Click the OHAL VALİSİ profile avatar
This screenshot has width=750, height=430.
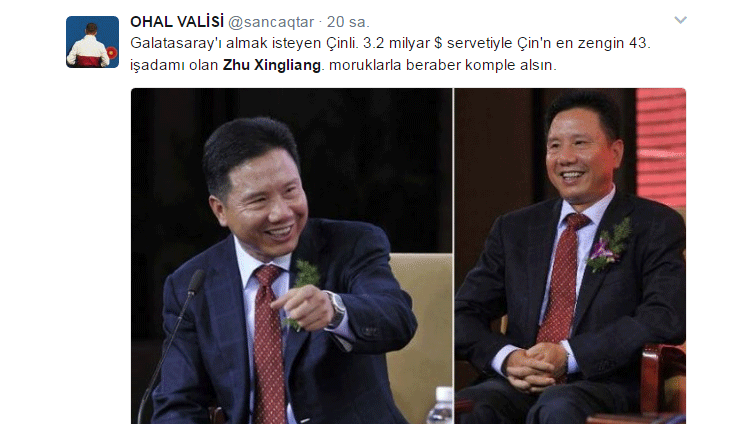click(92, 42)
